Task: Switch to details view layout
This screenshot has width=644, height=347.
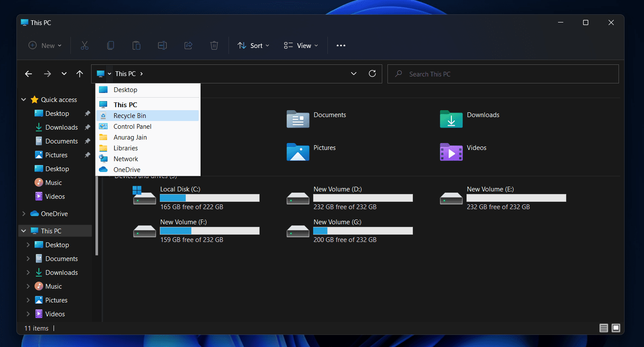Action: [604, 328]
